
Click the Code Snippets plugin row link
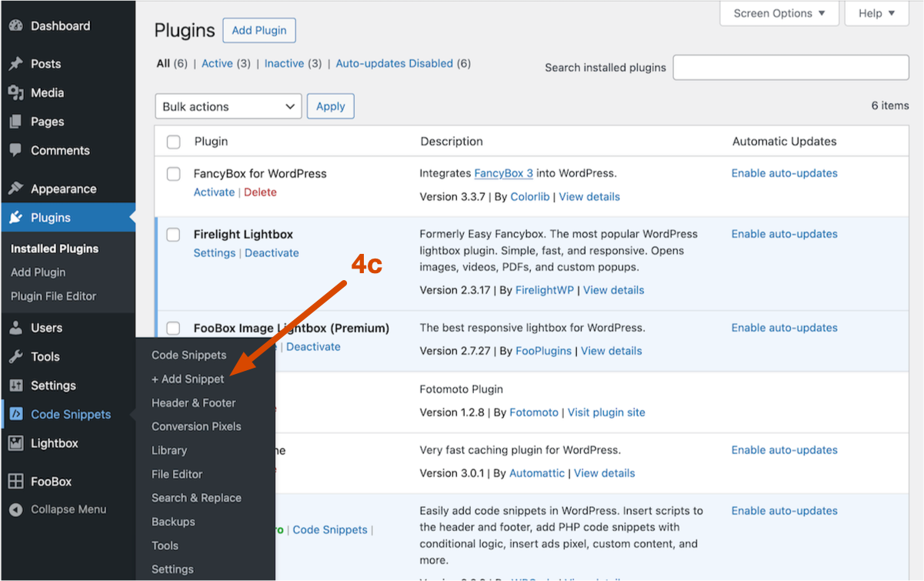(330, 530)
